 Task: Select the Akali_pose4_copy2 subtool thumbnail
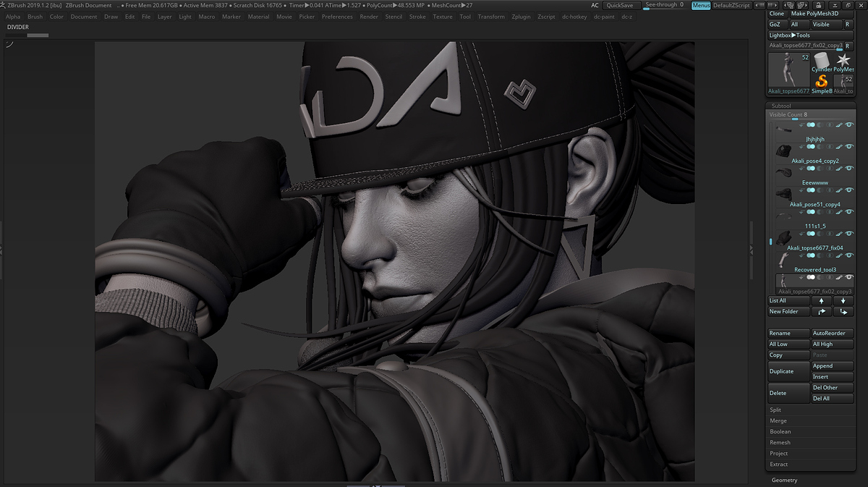tap(783, 151)
